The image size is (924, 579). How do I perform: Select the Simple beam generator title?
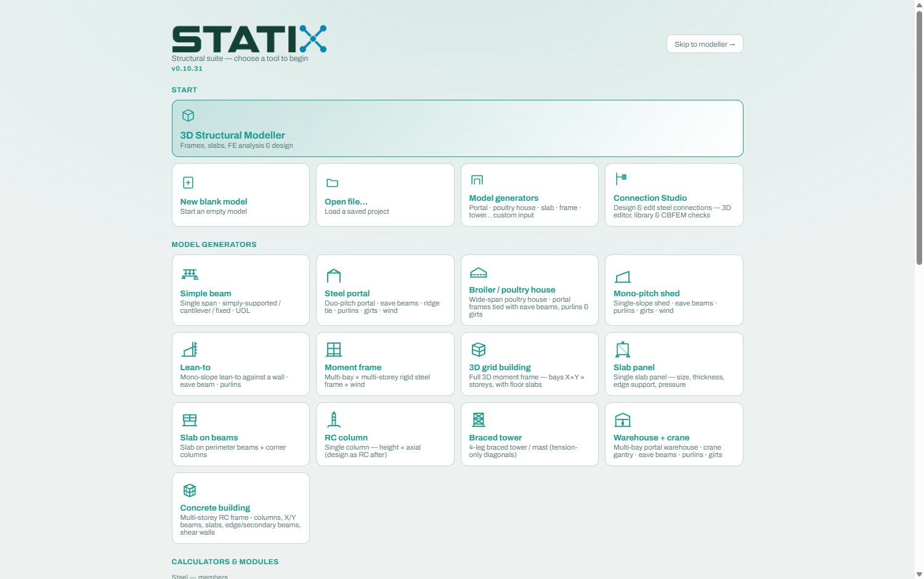coord(205,293)
